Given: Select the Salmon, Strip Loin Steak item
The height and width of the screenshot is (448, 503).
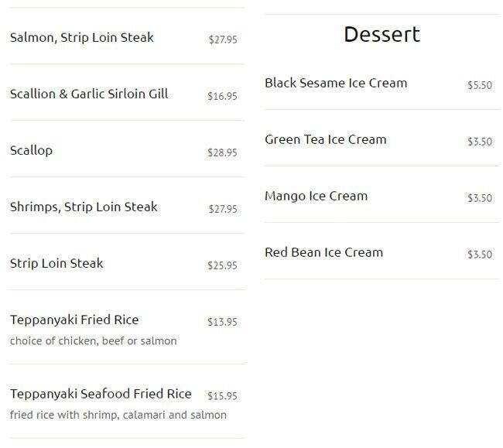Looking at the screenshot, I should pyautogui.click(x=82, y=37).
